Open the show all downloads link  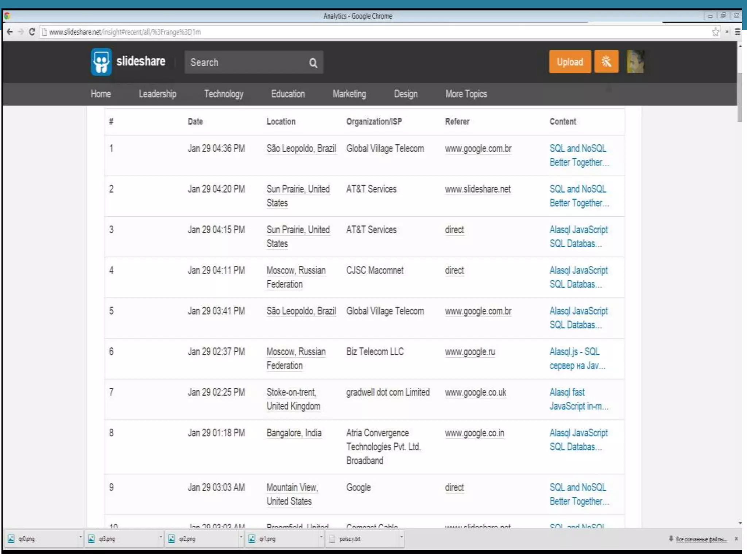[x=701, y=539]
